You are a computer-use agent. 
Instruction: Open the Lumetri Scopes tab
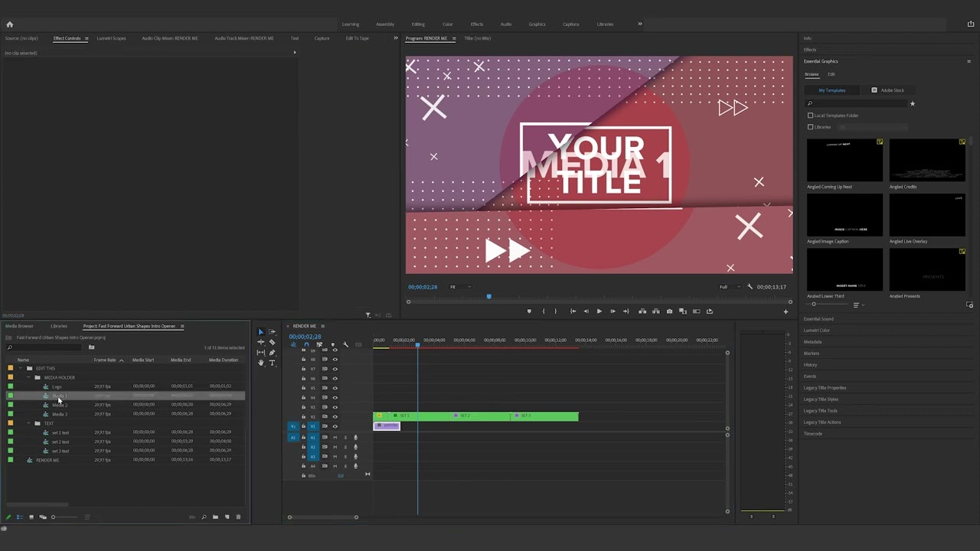(111, 38)
